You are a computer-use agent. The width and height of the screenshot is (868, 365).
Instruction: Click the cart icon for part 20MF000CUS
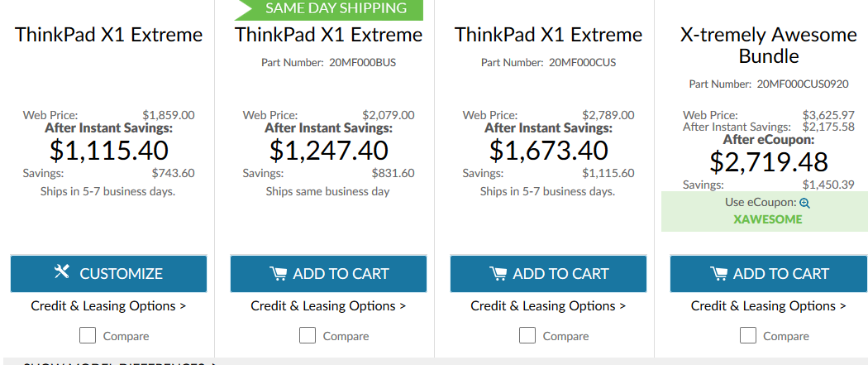[x=498, y=274]
